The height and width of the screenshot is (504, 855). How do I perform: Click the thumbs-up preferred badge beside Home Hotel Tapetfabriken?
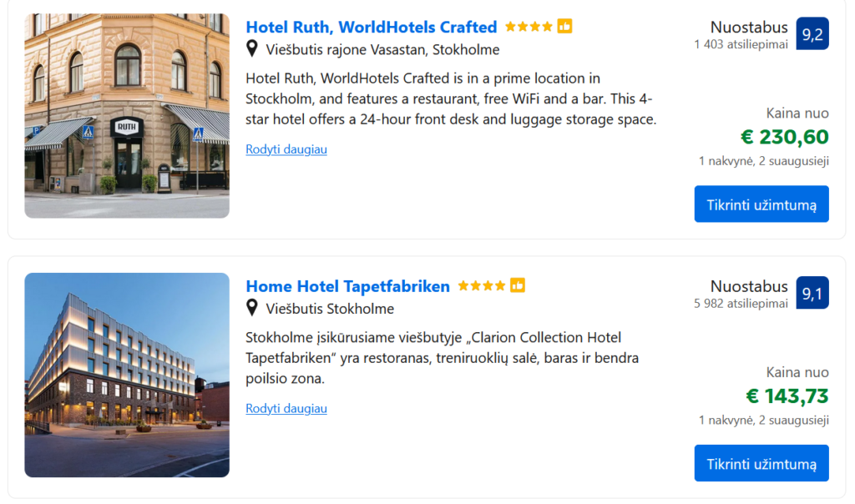(518, 286)
